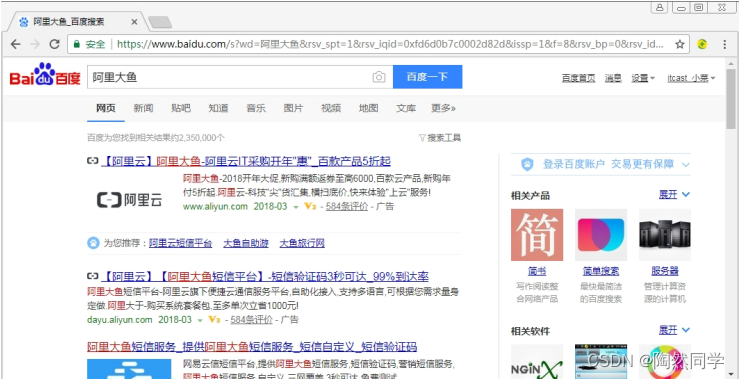
Task: Expand the 相关软件 section with 展开
Action: tap(674, 329)
